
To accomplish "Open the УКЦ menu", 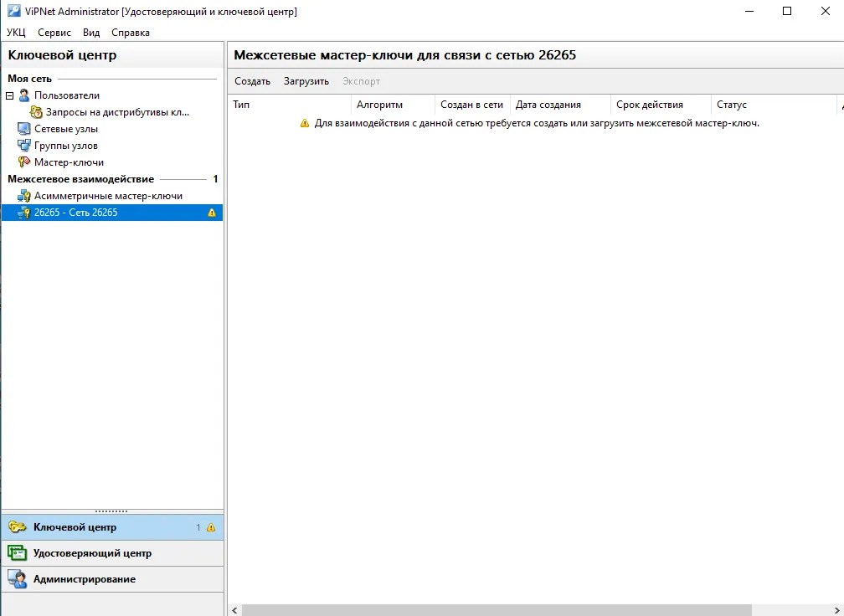I will [x=16, y=33].
